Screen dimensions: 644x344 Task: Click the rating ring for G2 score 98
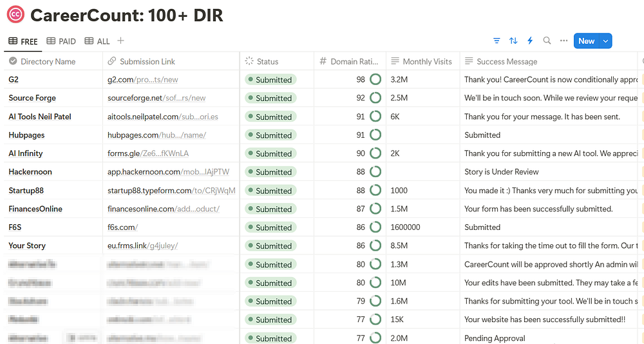pyautogui.click(x=375, y=79)
